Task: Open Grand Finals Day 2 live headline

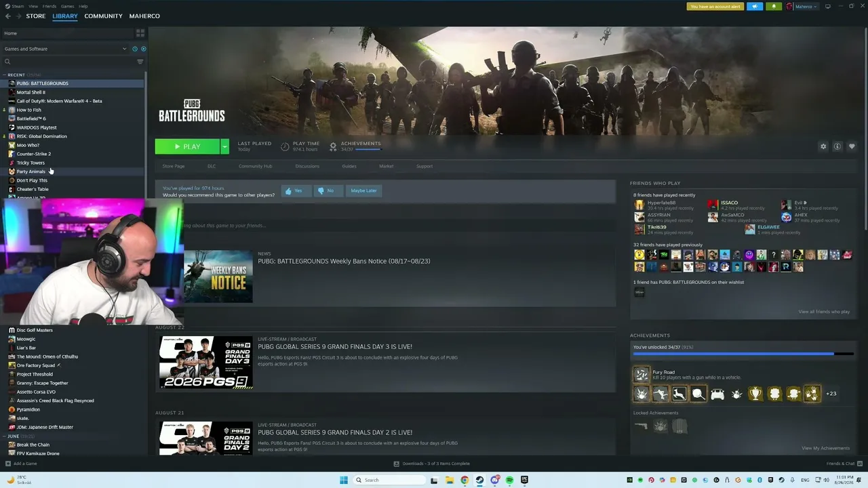Action: pos(335,432)
